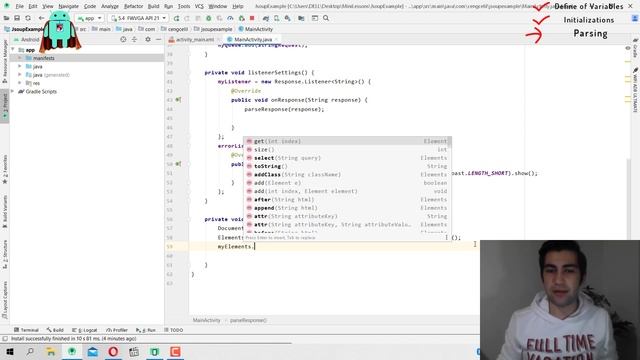Choose toString() completion suggestion
This screenshot has width=640, height=360.
pos(347,167)
